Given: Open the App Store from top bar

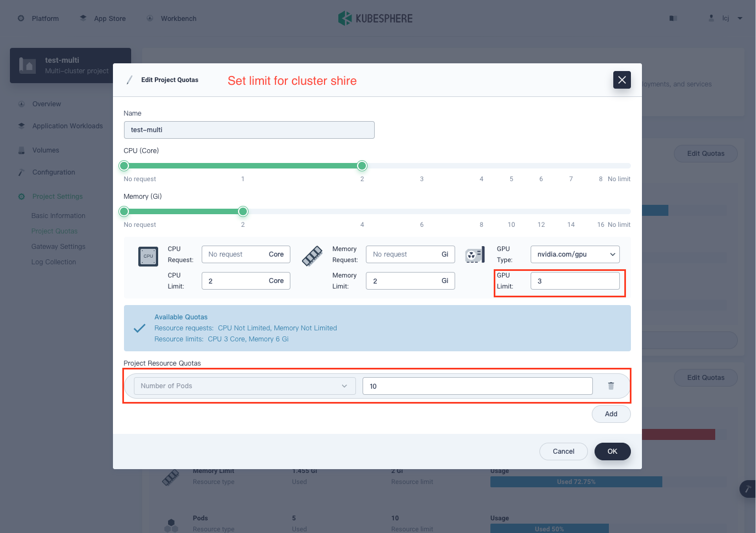Looking at the screenshot, I should [82, 18].
